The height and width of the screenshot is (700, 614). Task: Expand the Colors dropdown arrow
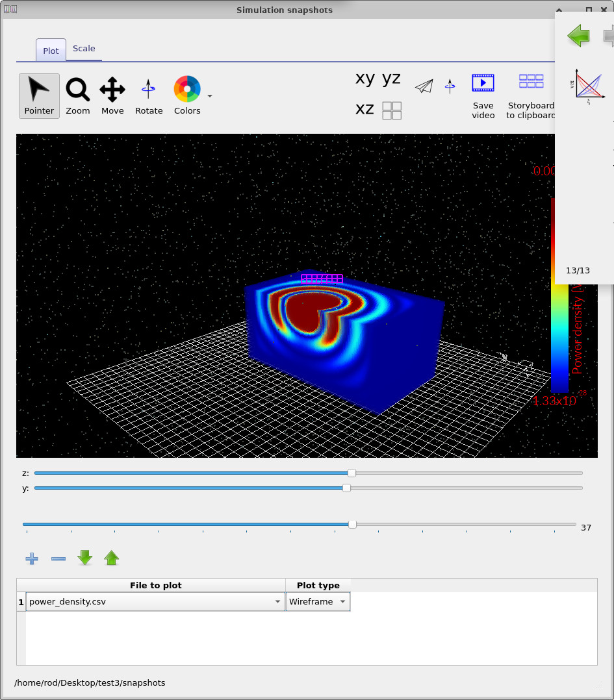[209, 95]
